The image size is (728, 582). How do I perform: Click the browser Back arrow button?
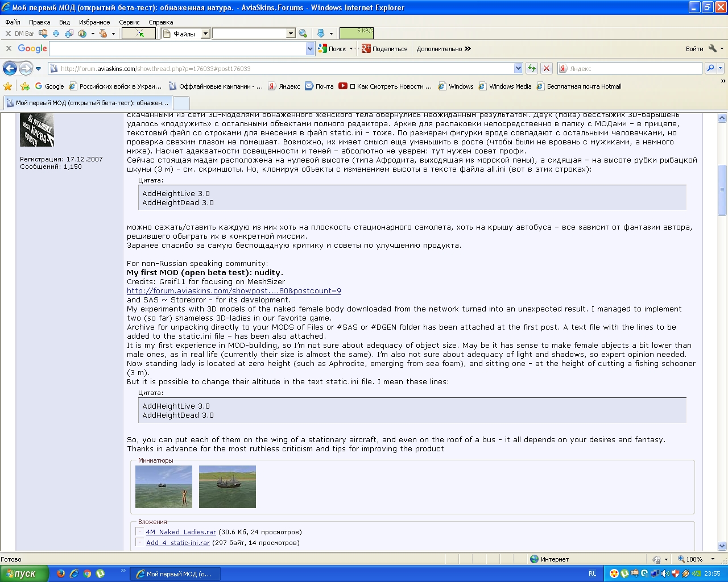coord(10,69)
